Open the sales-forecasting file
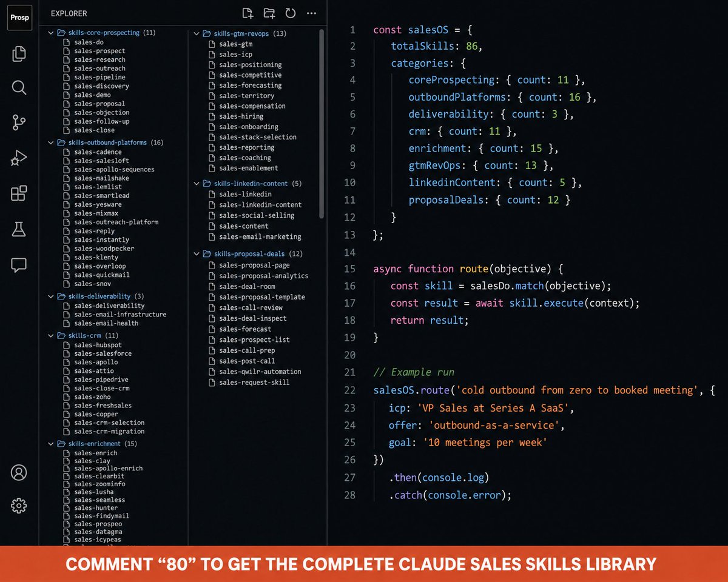The image size is (728, 582). (251, 85)
